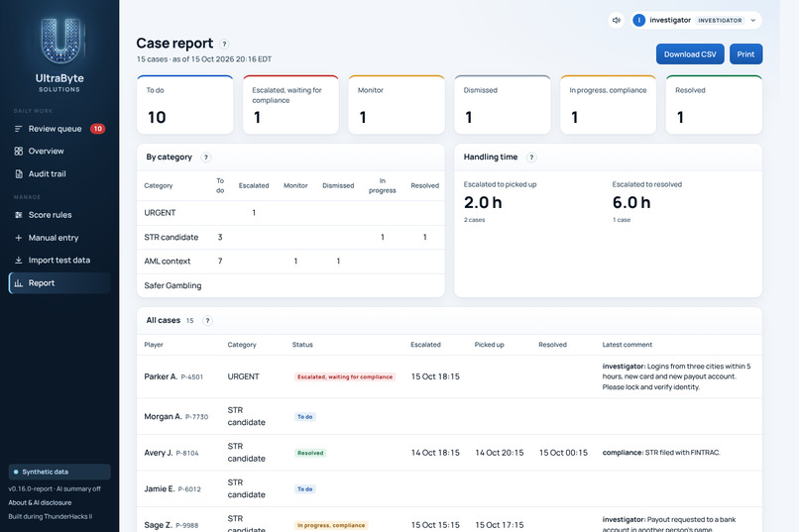The height and width of the screenshot is (532, 799).
Task: Select Manual entry in sidebar
Action: (x=59, y=238)
